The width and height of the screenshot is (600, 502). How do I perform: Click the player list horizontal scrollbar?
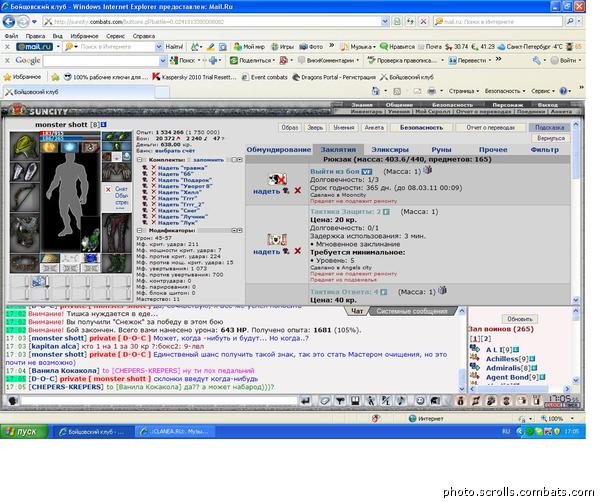click(x=519, y=389)
